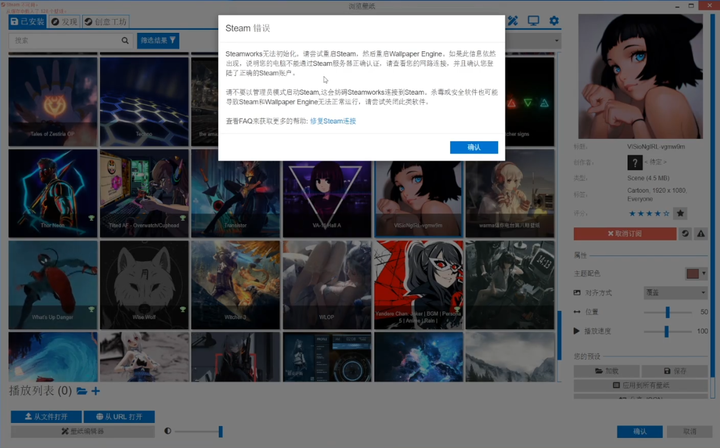720x448 pixels.
Task: Click the trophy badge on Wise Wolf thumbnail
Action: pyautogui.click(x=183, y=309)
